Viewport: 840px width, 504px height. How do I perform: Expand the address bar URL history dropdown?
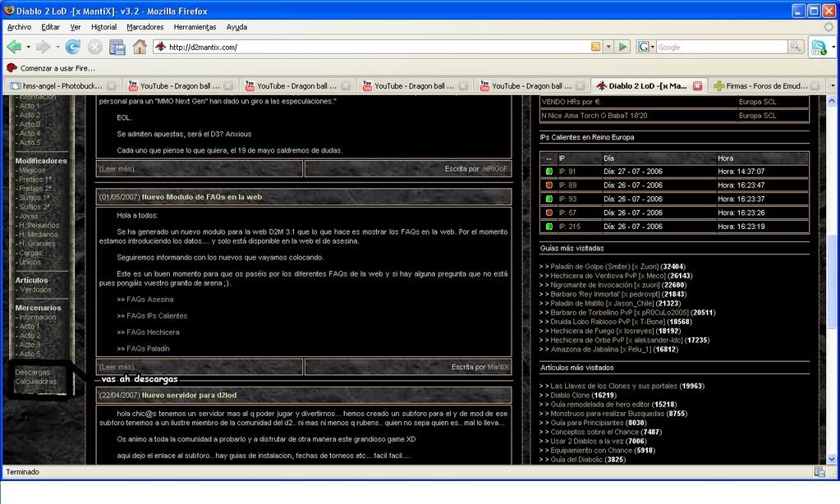pyautogui.click(x=608, y=47)
